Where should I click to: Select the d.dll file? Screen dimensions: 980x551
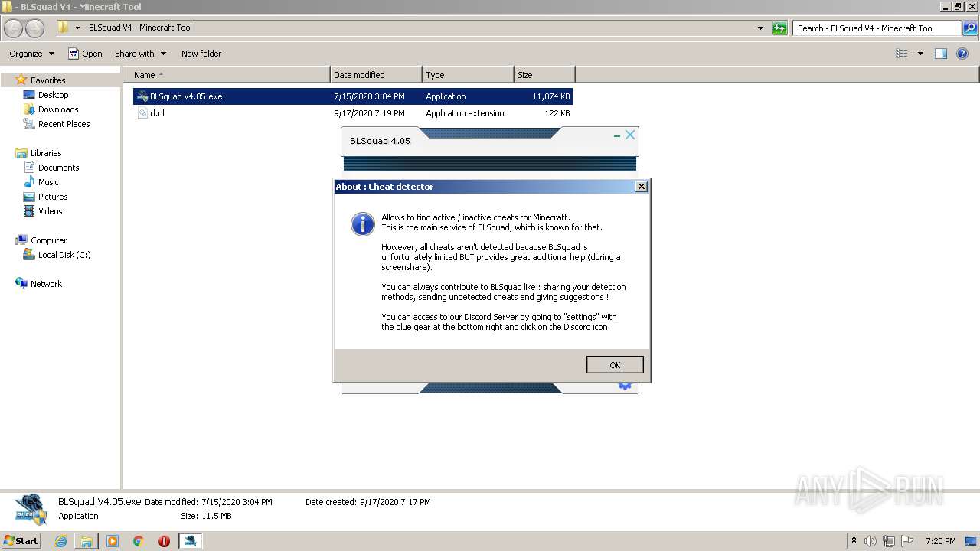click(353, 113)
